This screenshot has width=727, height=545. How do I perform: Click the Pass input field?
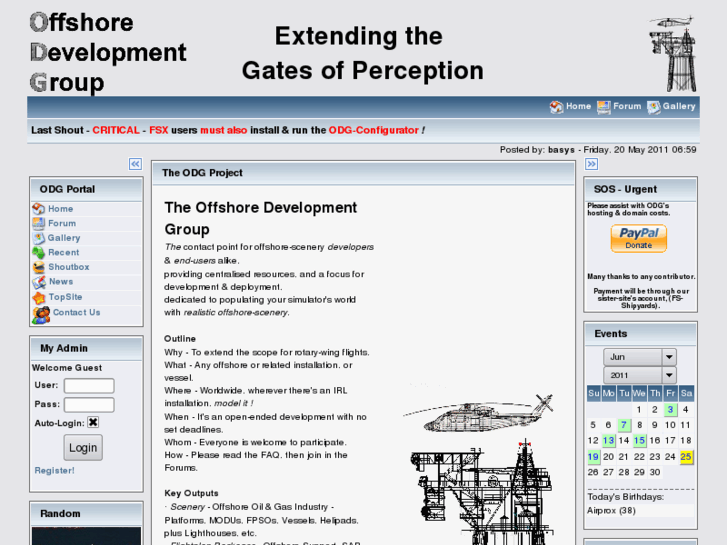89,404
